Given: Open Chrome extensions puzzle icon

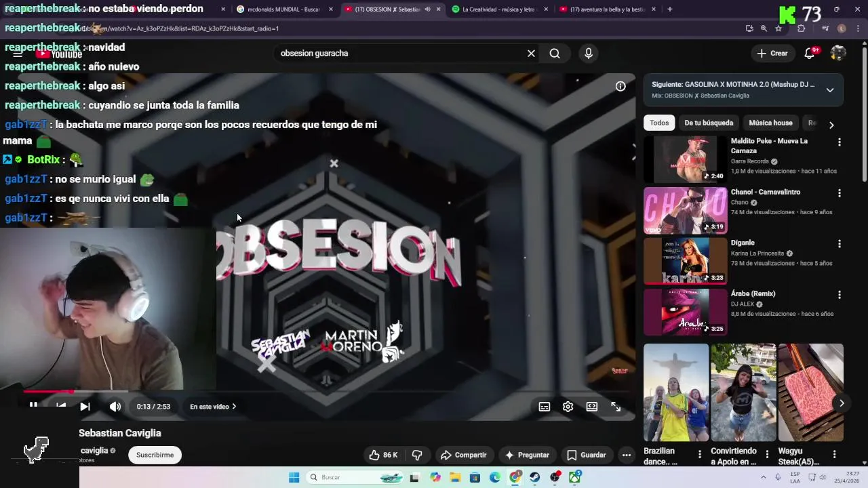Looking at the screenshot, I should pyautogui.click(x=801, y=28).
